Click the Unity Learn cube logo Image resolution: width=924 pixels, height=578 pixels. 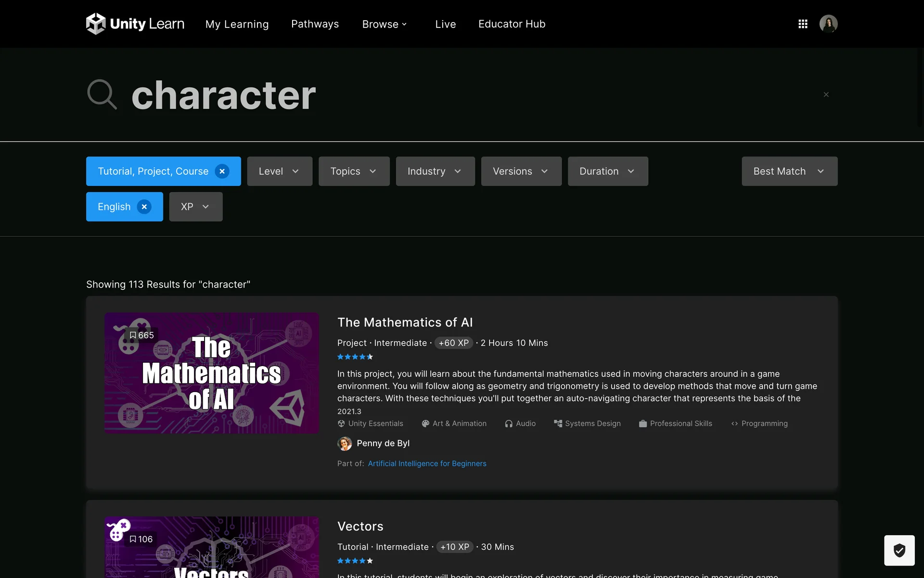[x=96, y=24]
